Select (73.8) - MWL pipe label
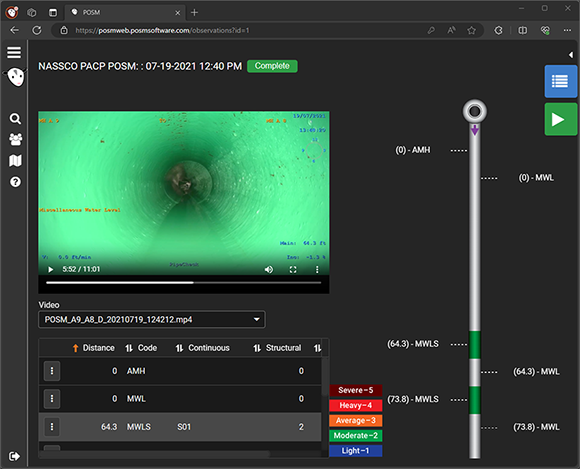Image resolution: width=580 pixels, height=469 pixels. point(536,427)
